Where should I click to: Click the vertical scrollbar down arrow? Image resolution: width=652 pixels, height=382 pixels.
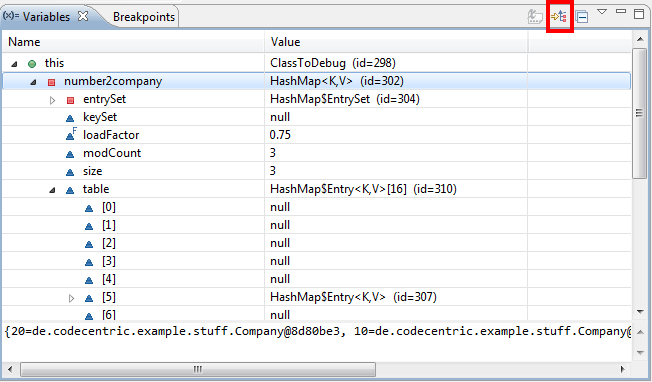(640, 312)
